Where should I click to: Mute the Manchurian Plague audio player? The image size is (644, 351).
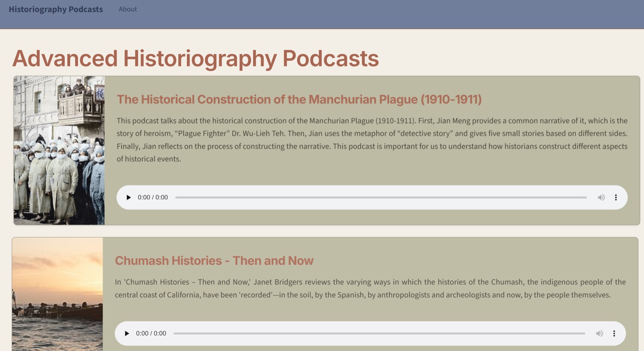point(601,198)
